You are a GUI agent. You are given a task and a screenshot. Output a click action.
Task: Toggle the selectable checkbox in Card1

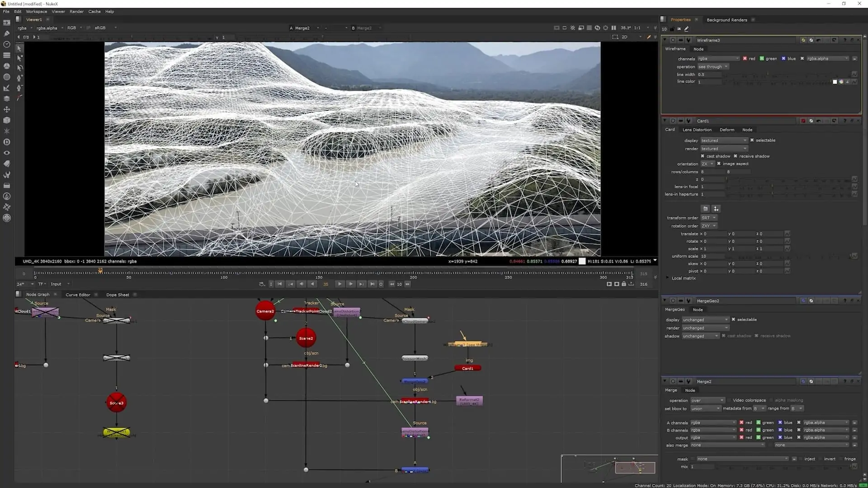tap(752, 141)
